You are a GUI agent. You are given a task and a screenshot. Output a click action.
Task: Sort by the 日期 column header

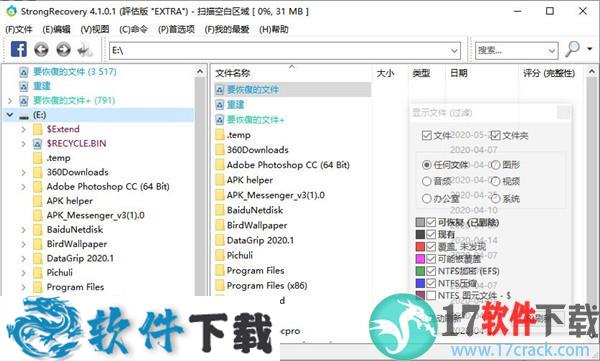(x=458, y=73)
